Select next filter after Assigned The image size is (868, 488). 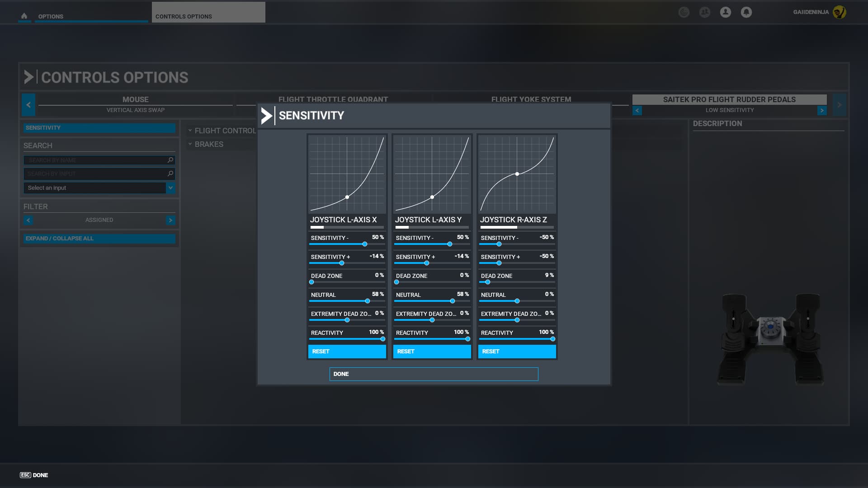point(170,220)
